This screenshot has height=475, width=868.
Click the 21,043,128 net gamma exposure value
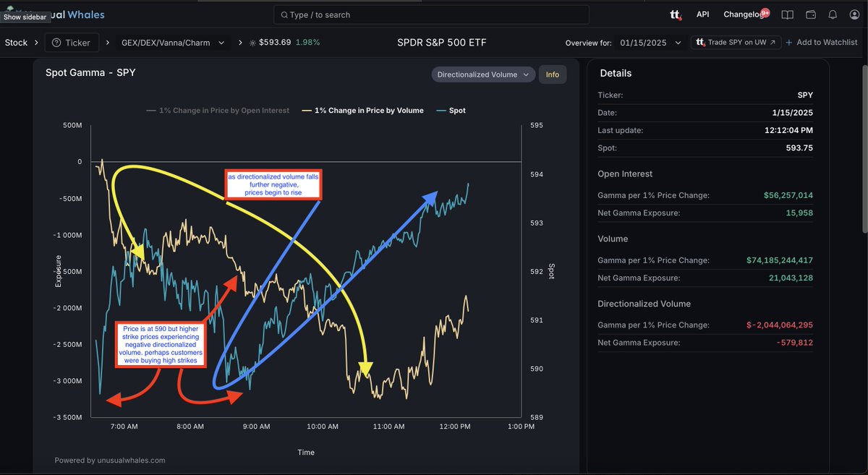point(791,278)
